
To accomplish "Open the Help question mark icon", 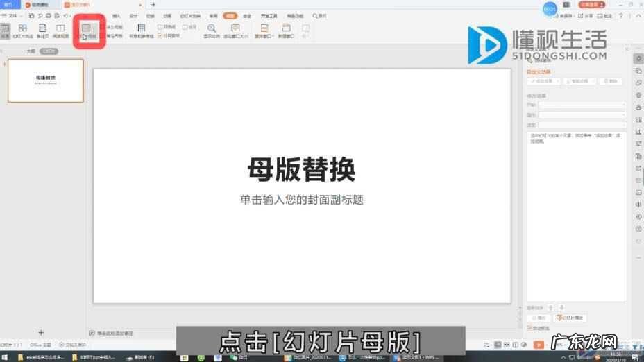I will click(620, 15).
